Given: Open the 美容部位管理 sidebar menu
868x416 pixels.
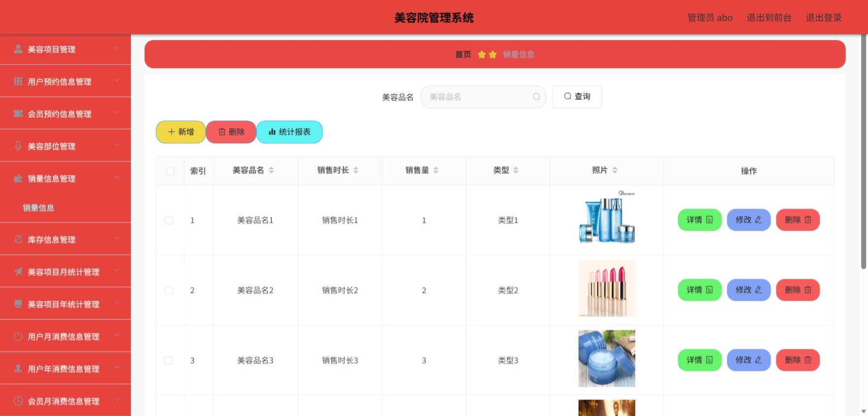Looking at the screenshot, I should (65, 146).
